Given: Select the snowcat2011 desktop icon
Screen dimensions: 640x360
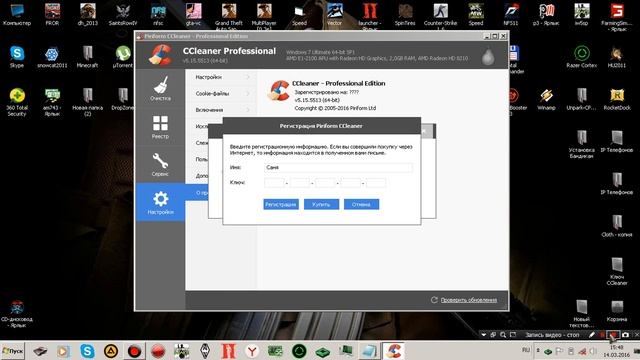Looking at the screenshot, I should point(52,56).
